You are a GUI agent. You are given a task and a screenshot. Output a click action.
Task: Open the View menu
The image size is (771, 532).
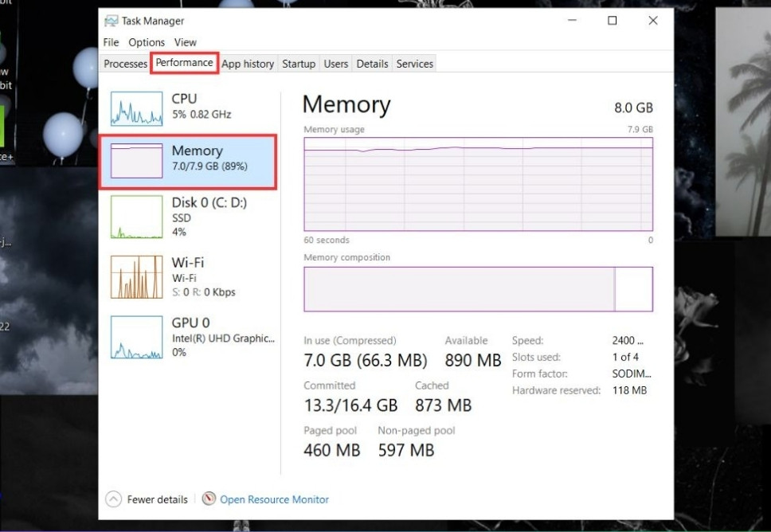pyautogui.click(x=185, y=42)
